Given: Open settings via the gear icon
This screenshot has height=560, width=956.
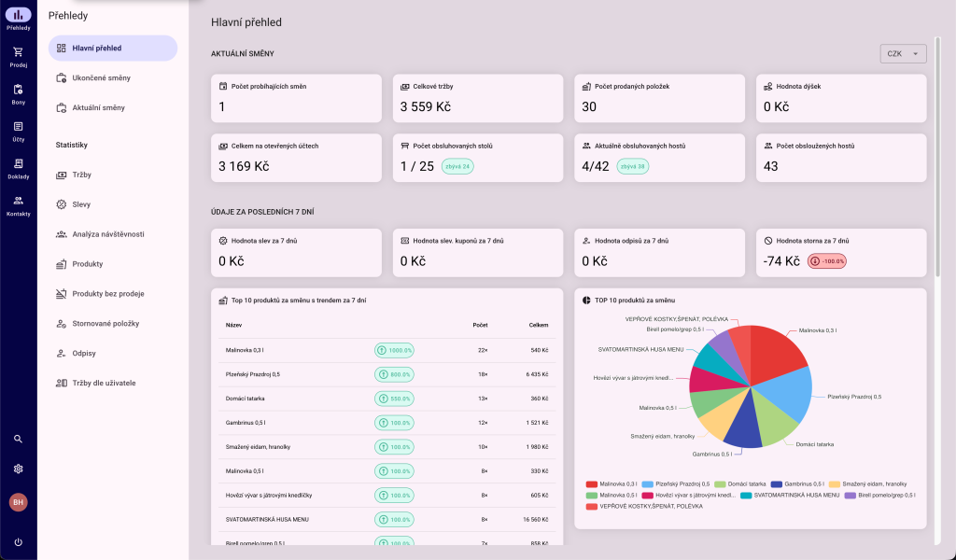Looking at the screenshot, I should pos(18,469).
